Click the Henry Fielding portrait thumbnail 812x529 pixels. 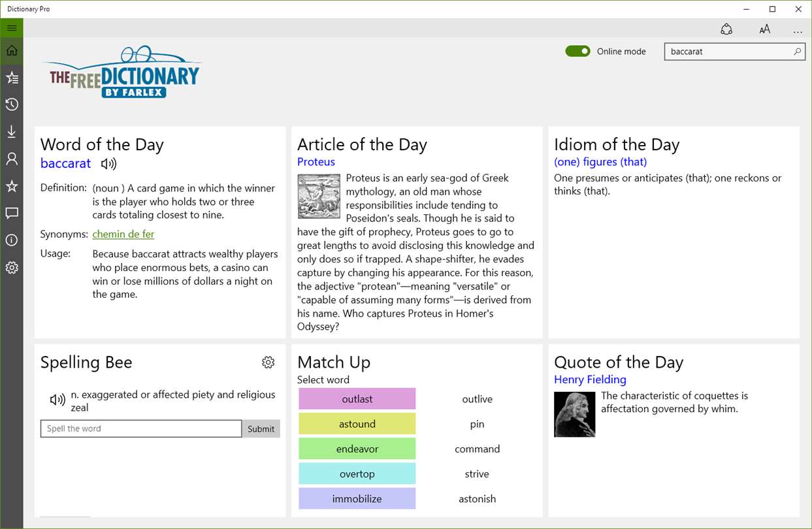[575, 414]
